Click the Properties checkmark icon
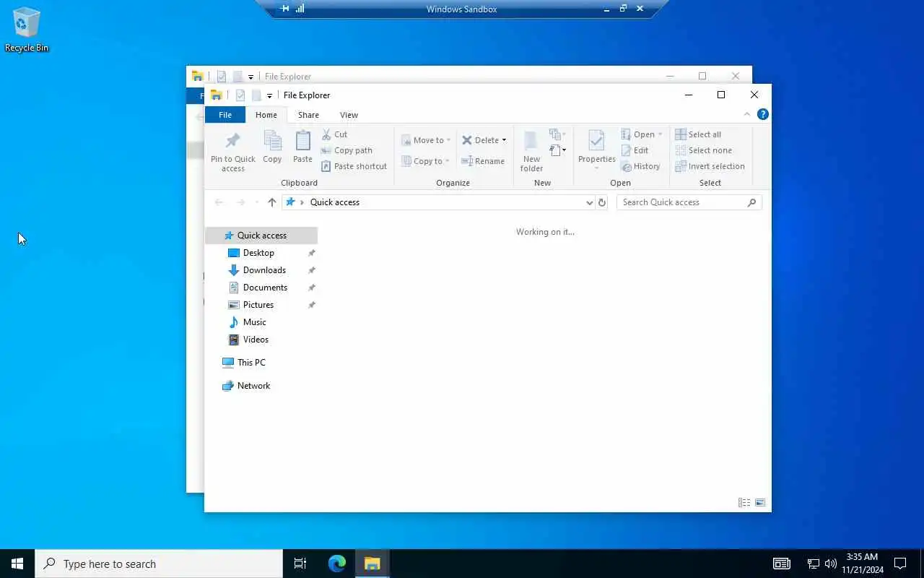The width and height of the screenshot is (924, 578). tap(596, 141)
